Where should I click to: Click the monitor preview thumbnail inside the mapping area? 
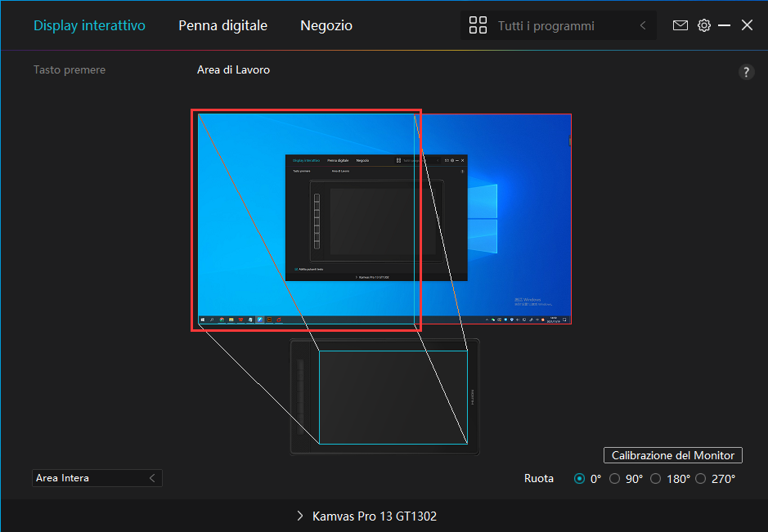click(x=375, y=217)
